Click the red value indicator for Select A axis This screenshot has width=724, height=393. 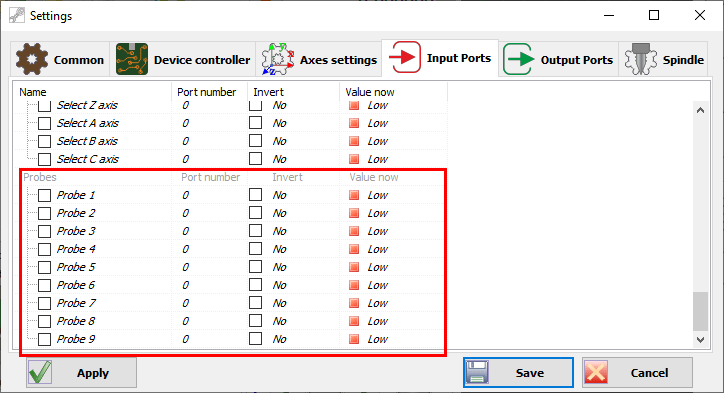354,123
